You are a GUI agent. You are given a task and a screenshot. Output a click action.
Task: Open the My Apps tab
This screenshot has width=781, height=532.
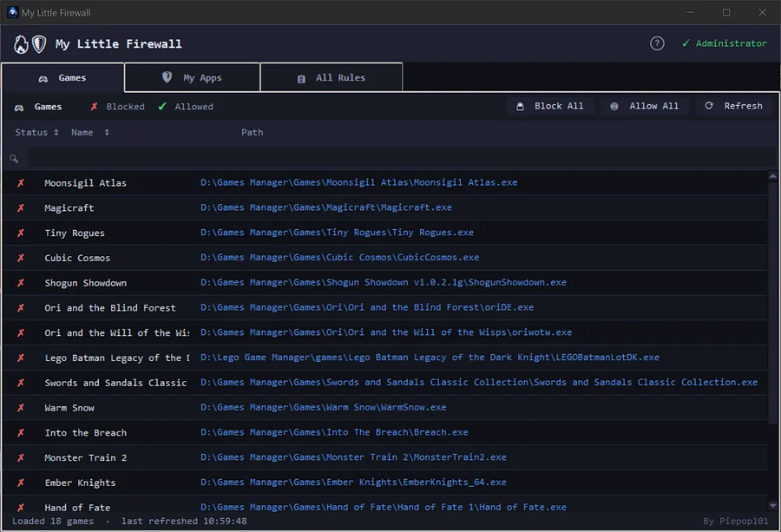click(193, 78)
